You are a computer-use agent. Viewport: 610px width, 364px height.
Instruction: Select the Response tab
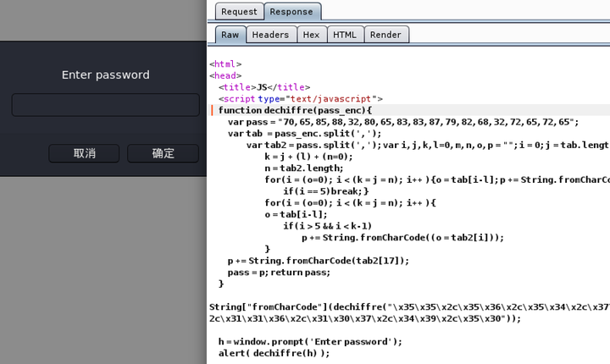pos(291,12)
